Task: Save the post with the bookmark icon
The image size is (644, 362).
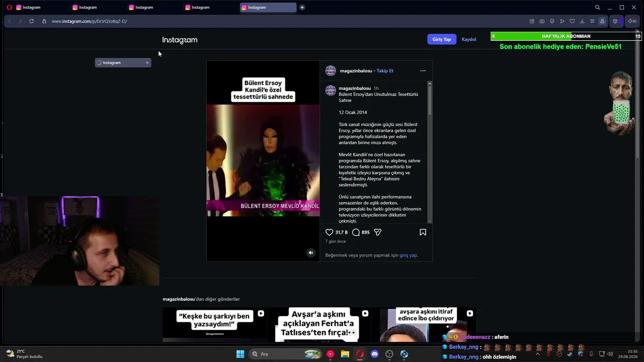Action: pos(423,232)
